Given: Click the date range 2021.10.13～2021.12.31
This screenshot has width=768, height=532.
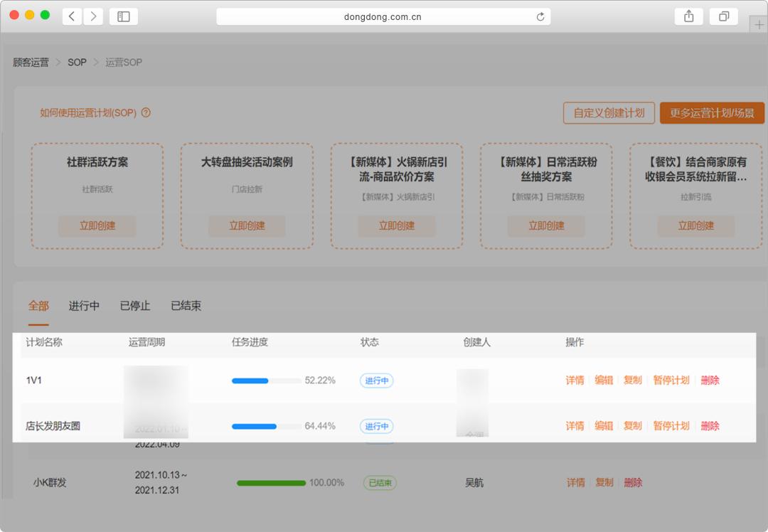Looking at the screenshot, I should click(x=161, y=482).
